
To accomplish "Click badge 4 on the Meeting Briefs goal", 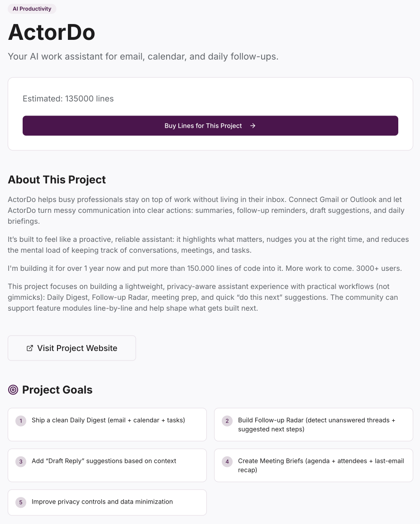I will pyautogui.click(x=227, y=462).
